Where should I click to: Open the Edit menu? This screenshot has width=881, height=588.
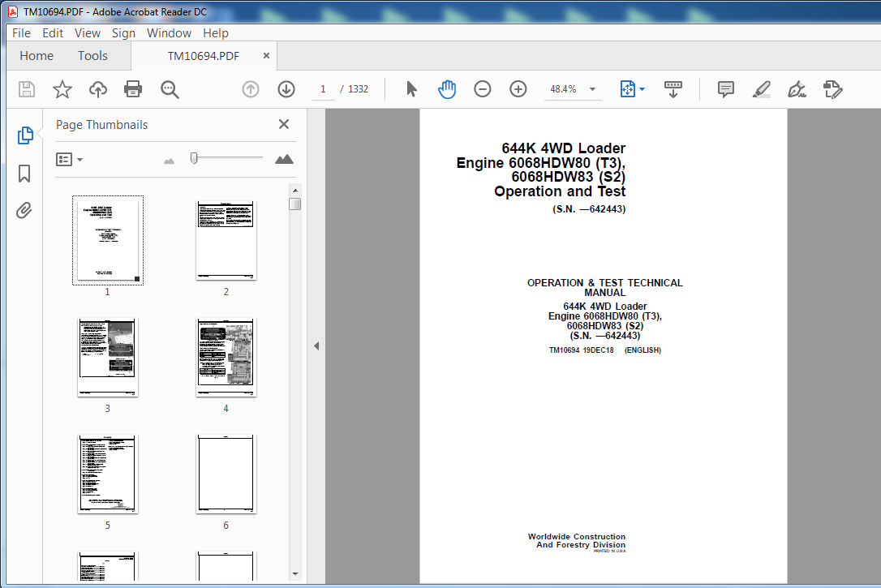coord(53,33)
